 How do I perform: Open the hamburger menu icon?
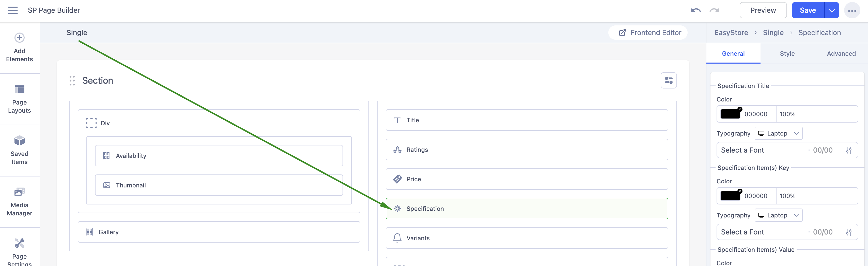[x=12, y=10]
